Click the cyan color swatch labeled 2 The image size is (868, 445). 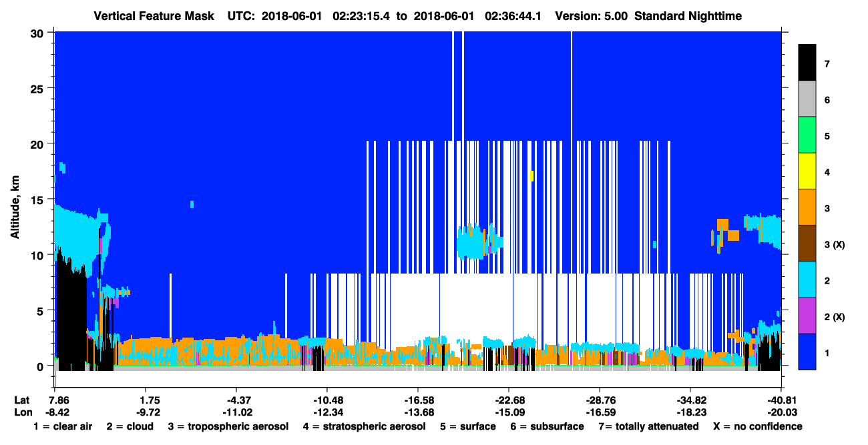[807, 280]
